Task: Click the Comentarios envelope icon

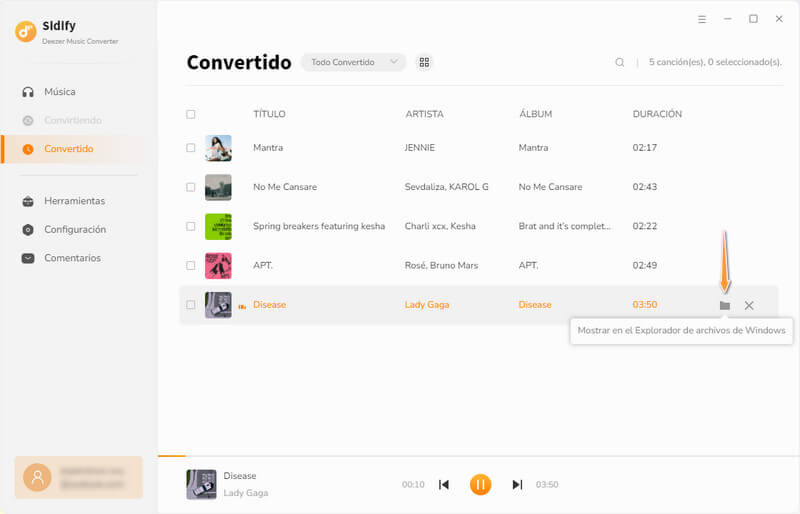Action: 28,258
